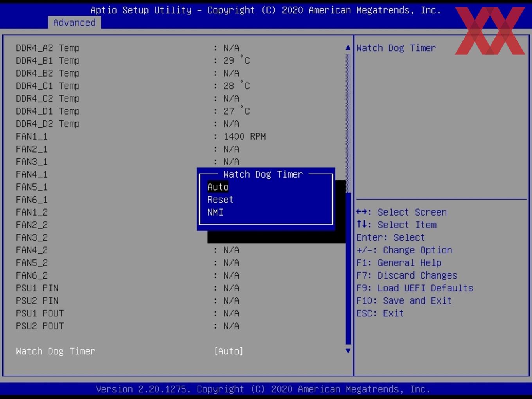The image size is (532, 399).
Task: Click the F7: Discard Changes hint
Action: [x=407, y=275]
